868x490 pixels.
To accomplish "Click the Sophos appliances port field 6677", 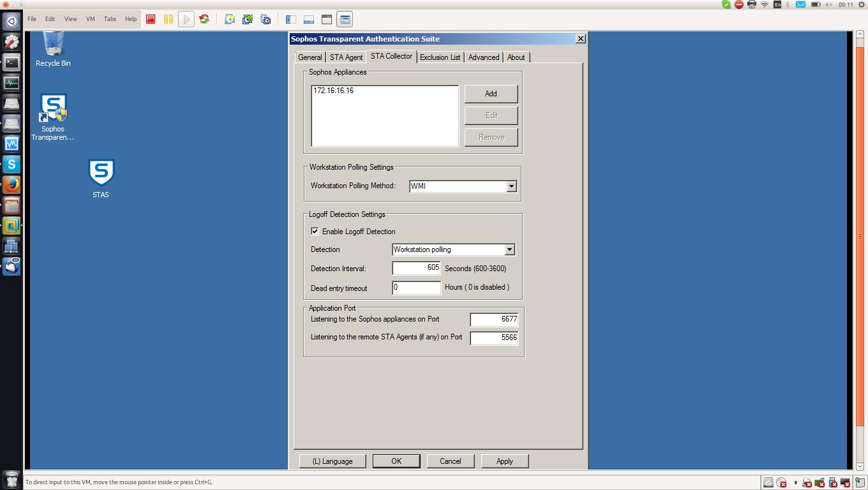I will coord(494,320).
